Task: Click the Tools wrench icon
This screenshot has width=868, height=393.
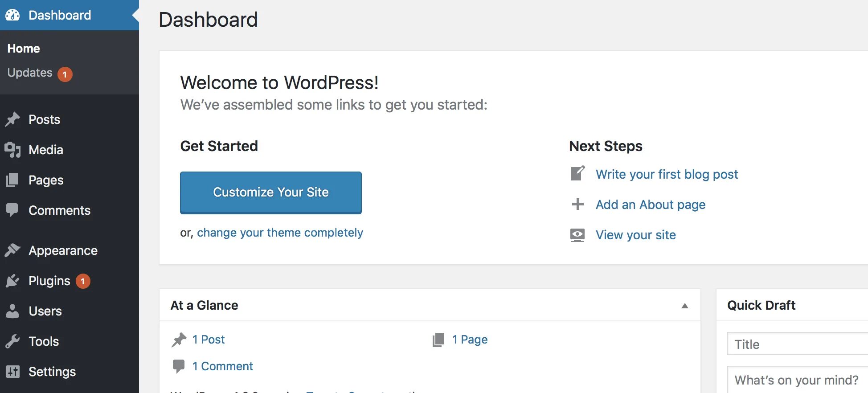Action: pyautogui.click(x=12, y=341)
